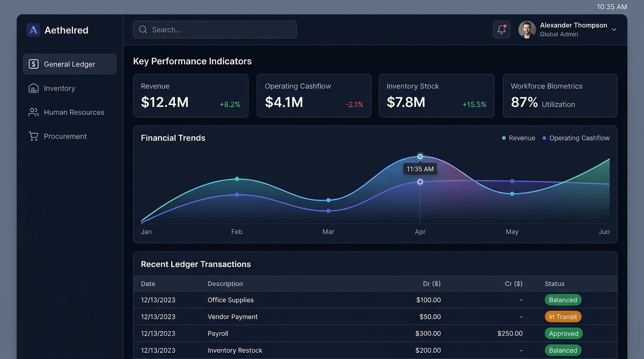Click the Operating Cashflow point at Apr
Image resolution: width=644 pixels, height=359 pixels.
tap(420, 182)
